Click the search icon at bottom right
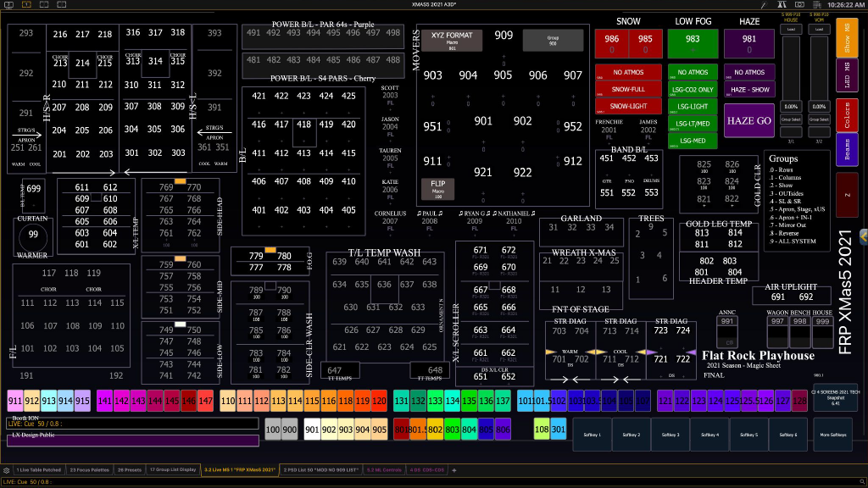The width and height of the screenshot is (868, 488). (x=862, y=482)
